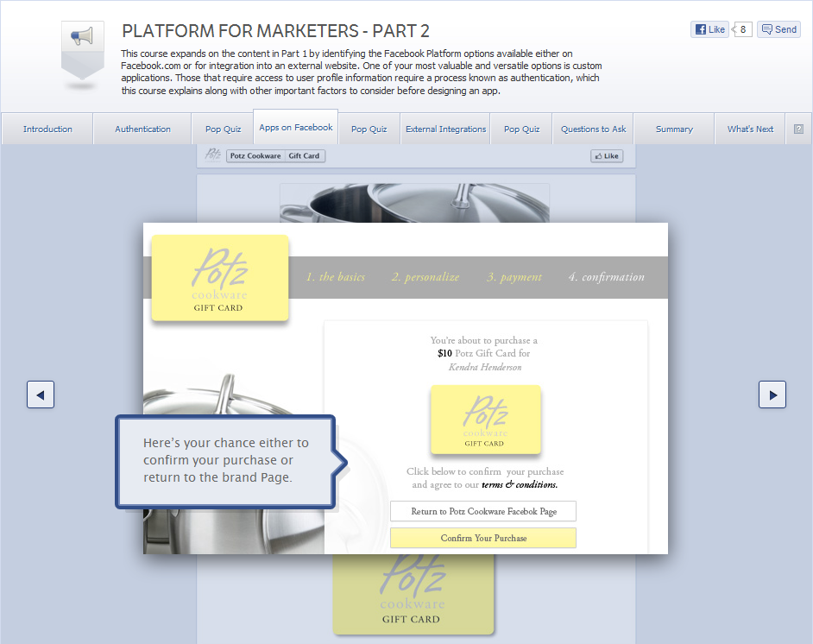Select step 1. the basics
813x644 pixels.
tap(336, 277)
